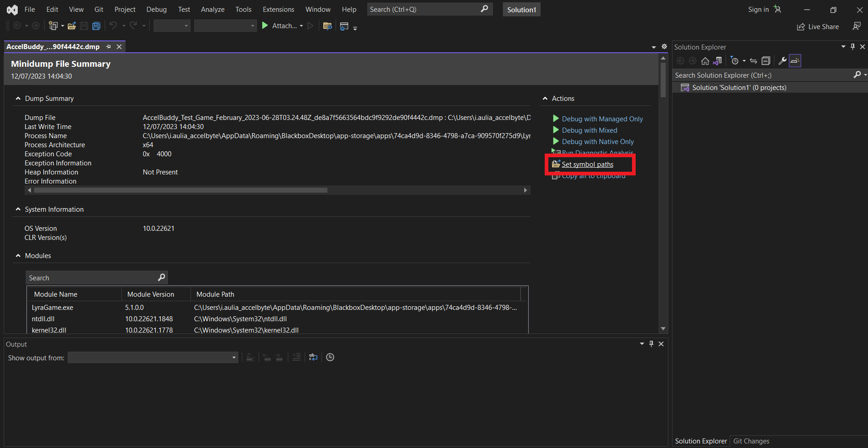Image resolution: width=868 pixels, height=448 pixels.
Task: Open the toolbar overflow options arrow
Action: pyautogui.click(x=355, y=28)
